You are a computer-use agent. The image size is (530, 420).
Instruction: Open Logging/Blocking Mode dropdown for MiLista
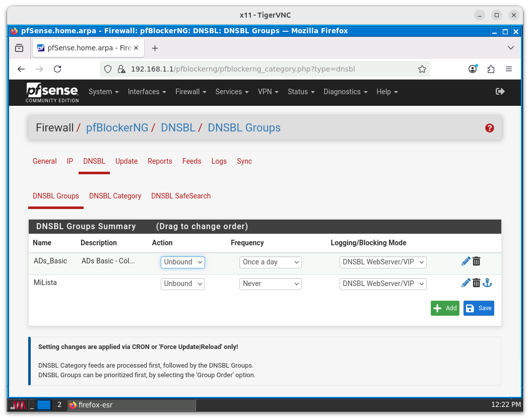tap(383, 284)
